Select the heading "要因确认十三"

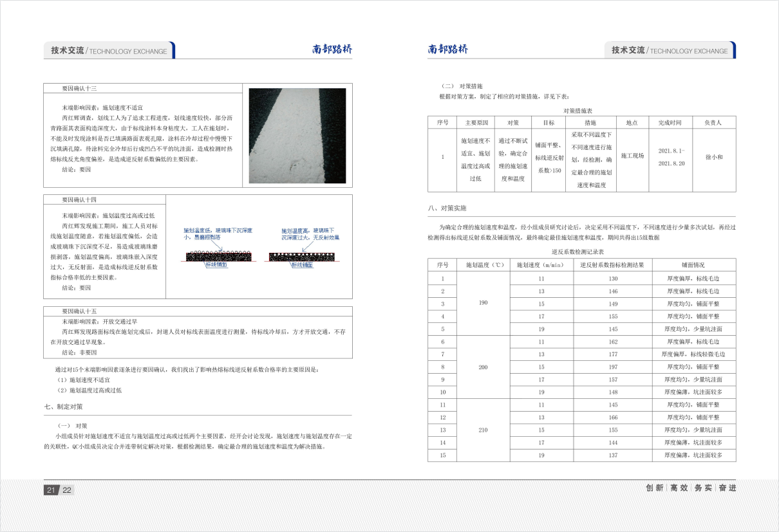[x=79, y=87]
